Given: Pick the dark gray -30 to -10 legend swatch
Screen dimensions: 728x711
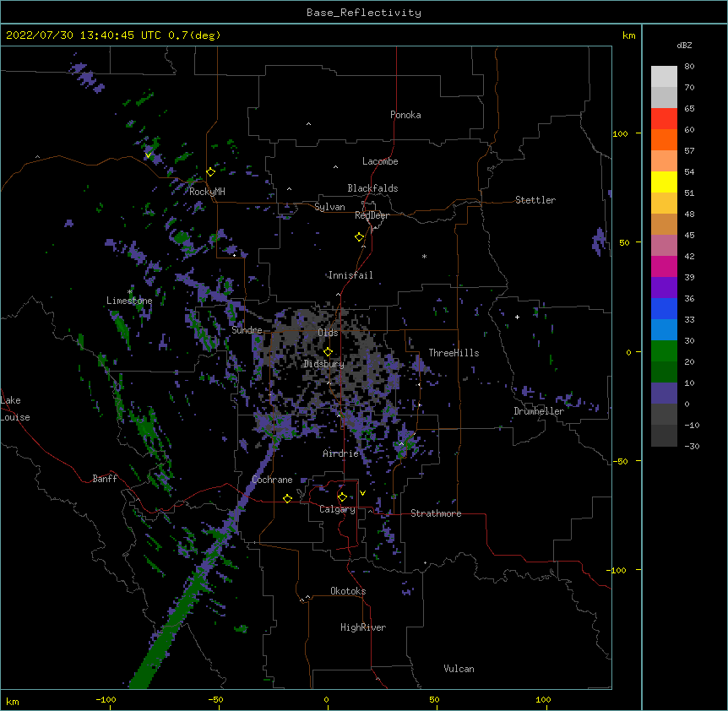Looking at the screenshot, I should (664, 436).
